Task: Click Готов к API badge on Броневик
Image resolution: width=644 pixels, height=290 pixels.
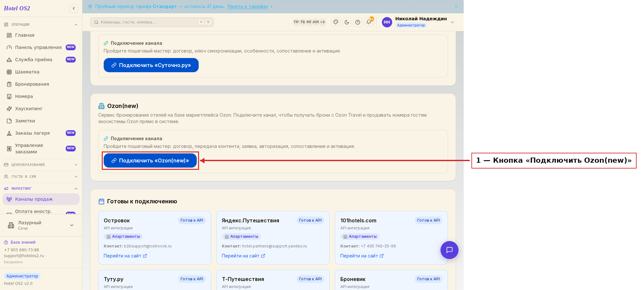Action: pos(429,279)
